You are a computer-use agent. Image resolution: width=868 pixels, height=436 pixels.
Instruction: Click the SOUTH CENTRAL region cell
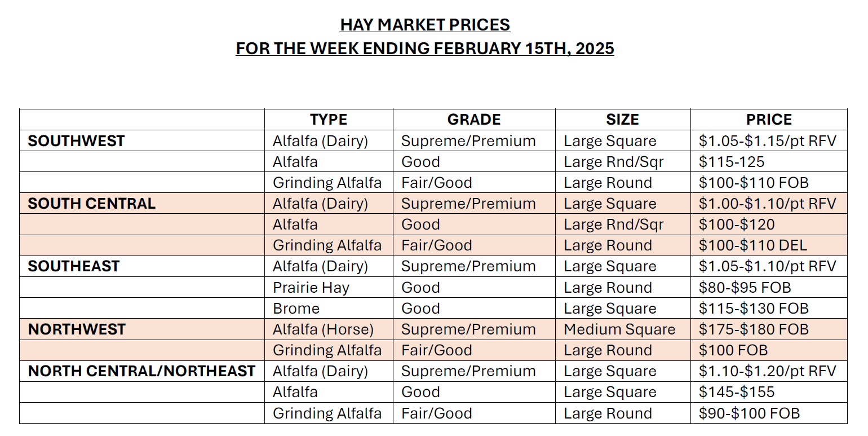tap(91, 204)
